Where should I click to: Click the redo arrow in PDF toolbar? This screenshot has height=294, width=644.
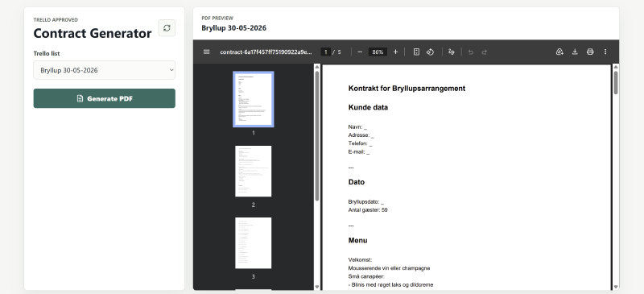coord(485,52)
